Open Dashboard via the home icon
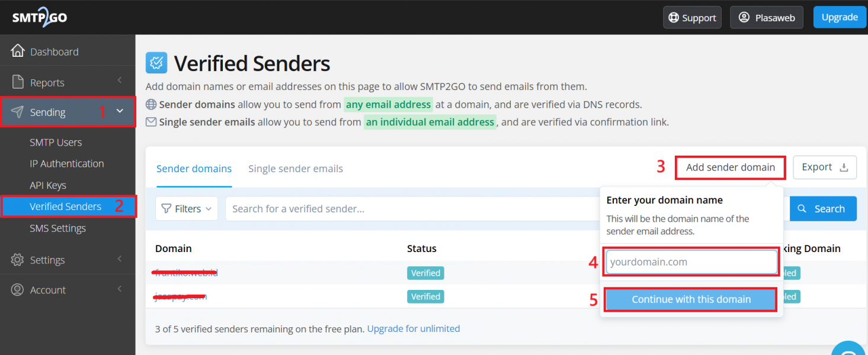The width and height of the screenshot is (868, 355). pos(18,51)
